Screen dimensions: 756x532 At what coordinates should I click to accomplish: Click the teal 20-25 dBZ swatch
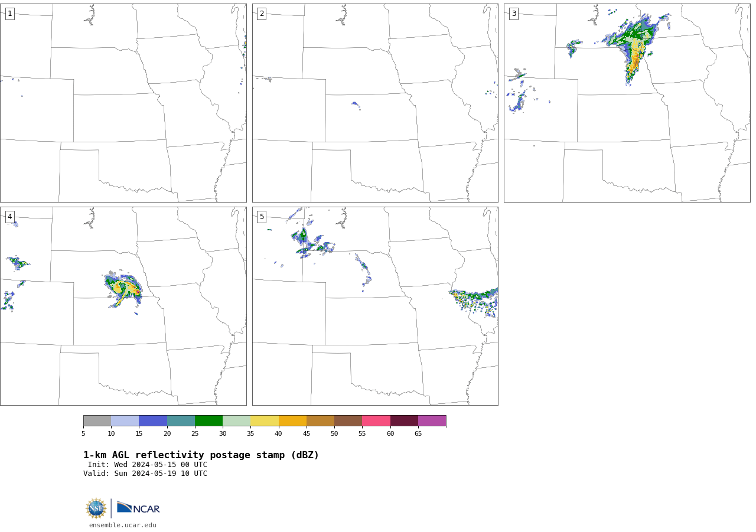181,420
